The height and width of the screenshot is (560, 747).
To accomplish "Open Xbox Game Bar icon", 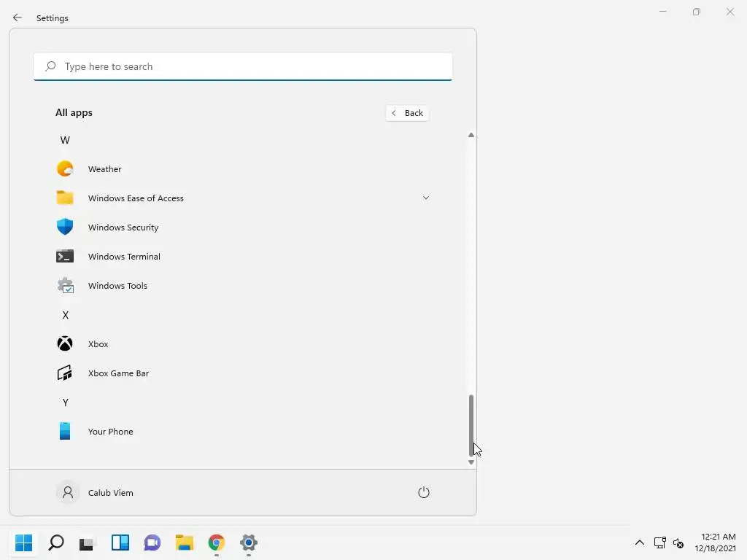I will 65,373.
